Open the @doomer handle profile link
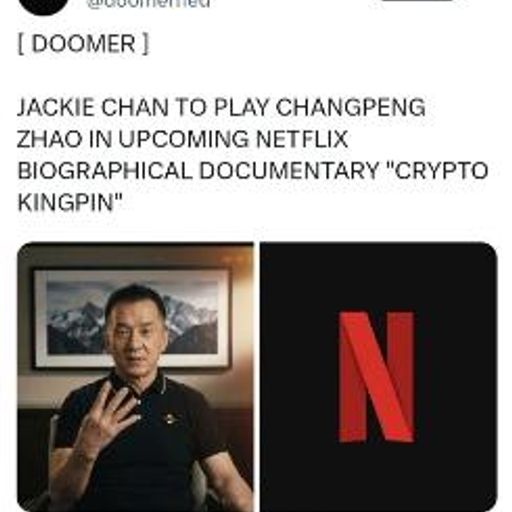The width and height of the screenshot is (512, 512). coord(149,4)
